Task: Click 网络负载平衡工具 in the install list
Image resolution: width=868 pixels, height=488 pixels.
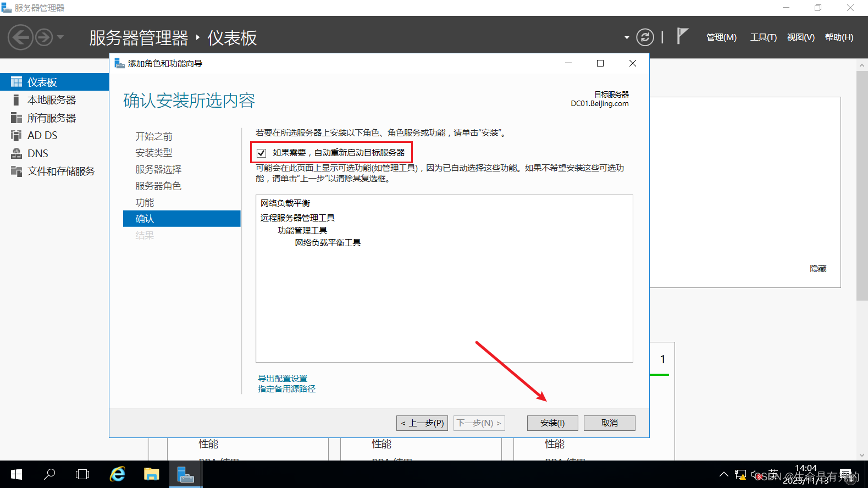Action: [x=328, y=242]
